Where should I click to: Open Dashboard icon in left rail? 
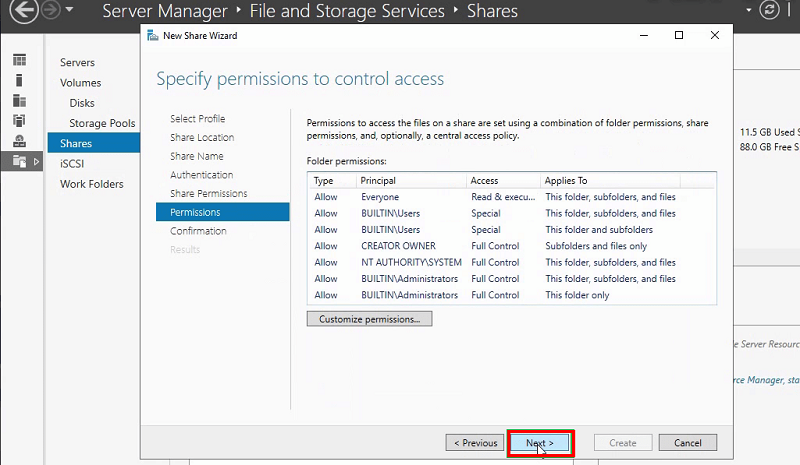19,60
